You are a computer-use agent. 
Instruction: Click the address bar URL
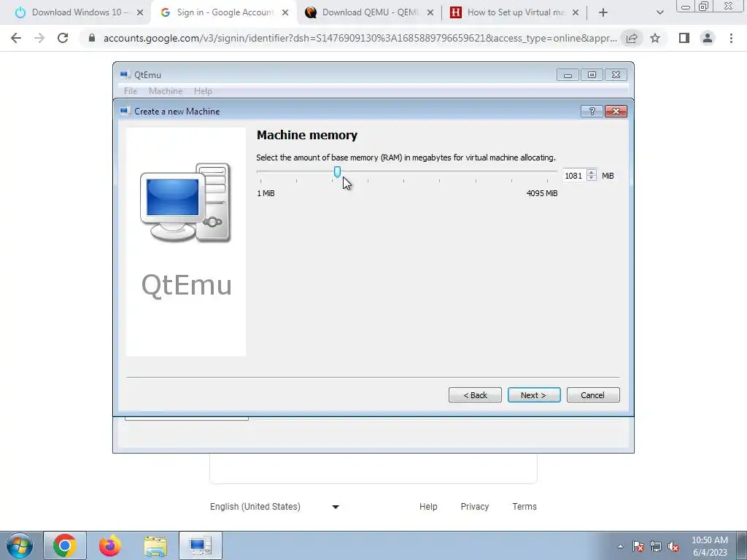pyautogui.click(x=360, y=38)
